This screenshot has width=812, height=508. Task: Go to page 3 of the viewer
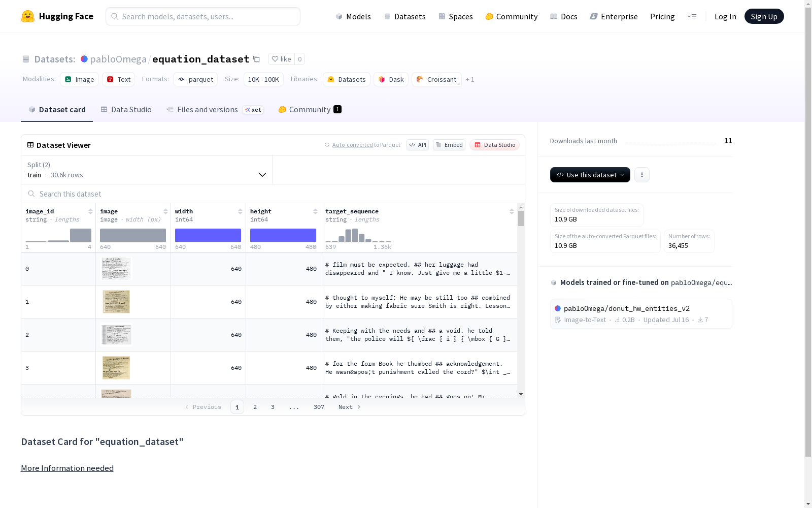(273, 407)
